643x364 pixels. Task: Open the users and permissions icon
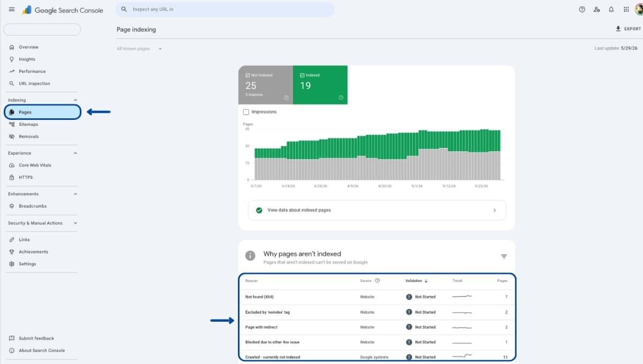pyautogui.click(x=596, y=10)
